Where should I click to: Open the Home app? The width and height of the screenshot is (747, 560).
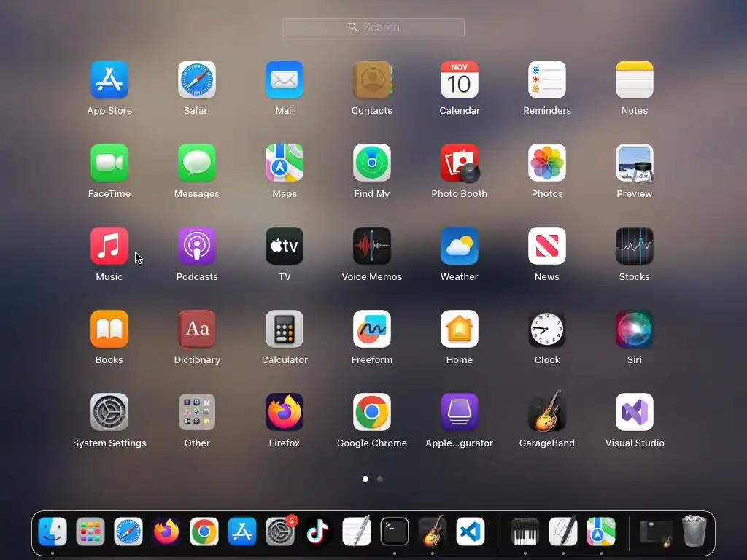pos(460,329)
